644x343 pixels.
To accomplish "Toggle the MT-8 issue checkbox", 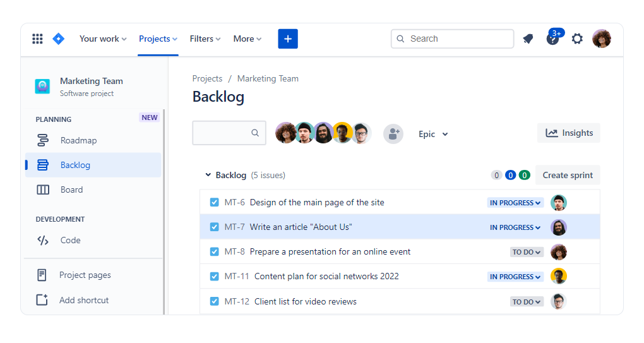I will point(215,251).
